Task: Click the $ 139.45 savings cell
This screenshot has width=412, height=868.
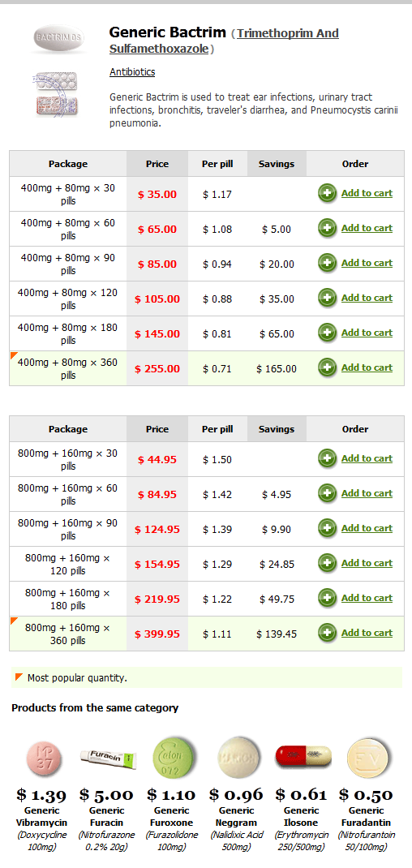Action: pos(277,634)
